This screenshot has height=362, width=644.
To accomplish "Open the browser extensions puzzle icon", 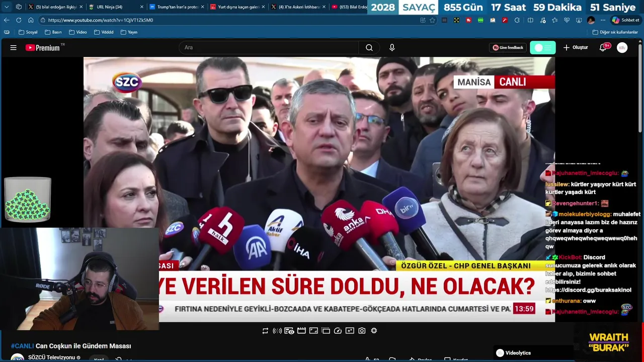I will point(517,20).
